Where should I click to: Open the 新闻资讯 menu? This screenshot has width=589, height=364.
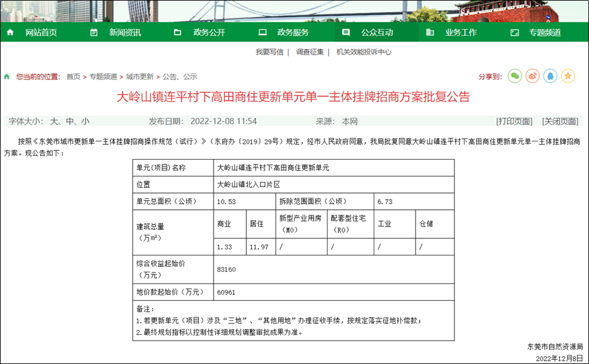(x=125, y=33)
